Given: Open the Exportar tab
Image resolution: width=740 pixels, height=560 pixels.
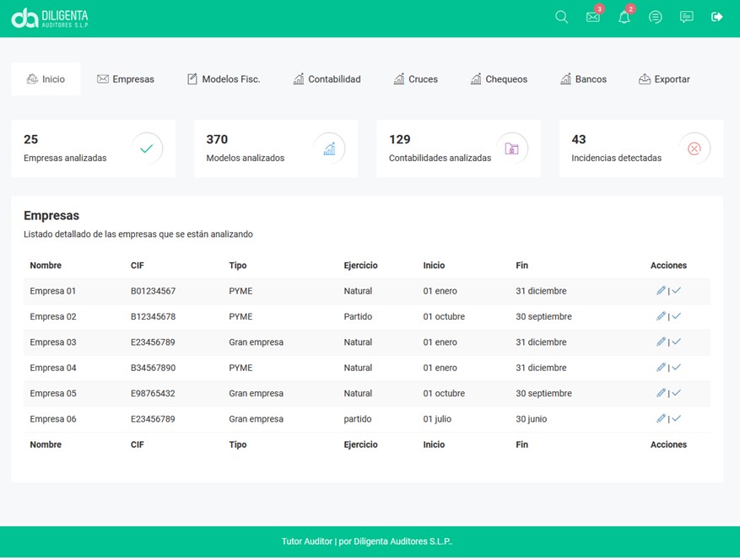Looking at the screenshot, I should click(664, 79).
